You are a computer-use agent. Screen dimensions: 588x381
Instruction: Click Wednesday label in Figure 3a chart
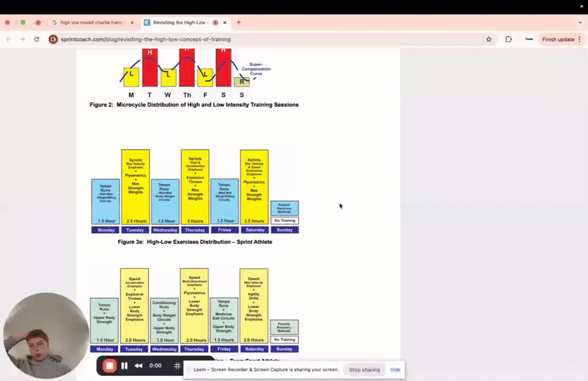(x=165, y=230)
